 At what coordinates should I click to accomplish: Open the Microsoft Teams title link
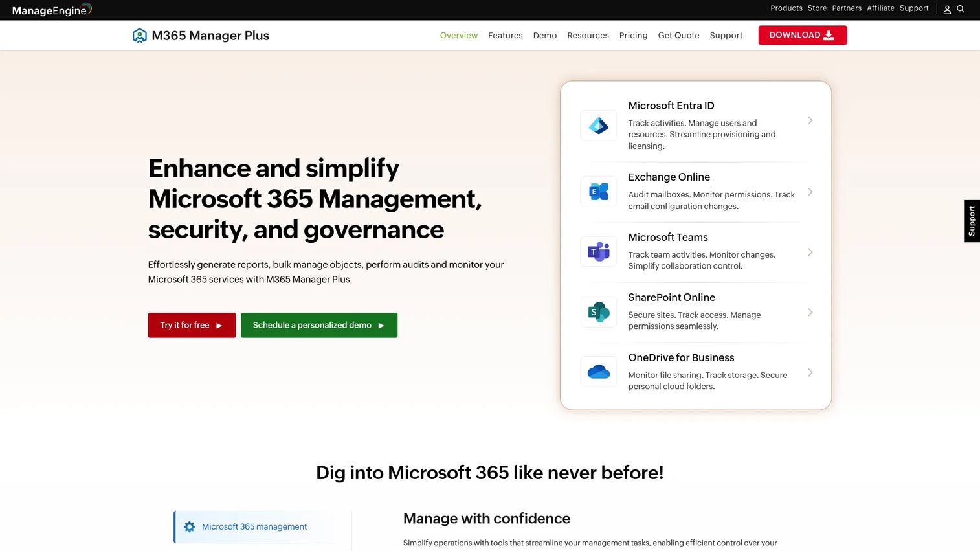click(668, 237)
